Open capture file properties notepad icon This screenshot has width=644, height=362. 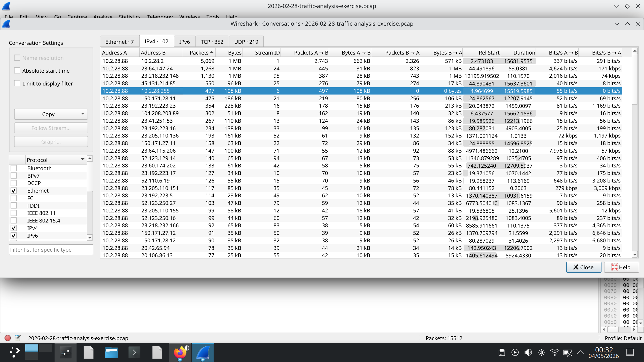coord(18,338)
